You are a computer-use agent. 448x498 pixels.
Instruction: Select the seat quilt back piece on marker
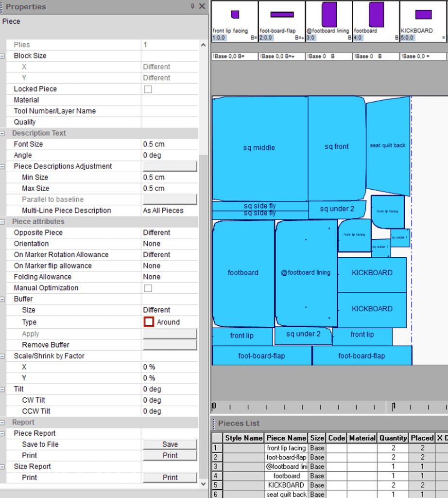(388, 145)
